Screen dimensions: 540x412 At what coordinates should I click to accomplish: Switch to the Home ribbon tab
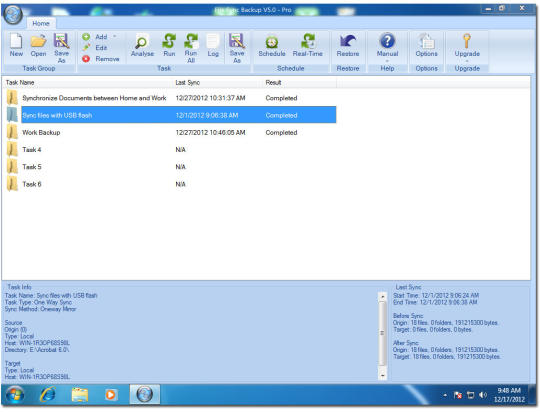tap(41, 23)
